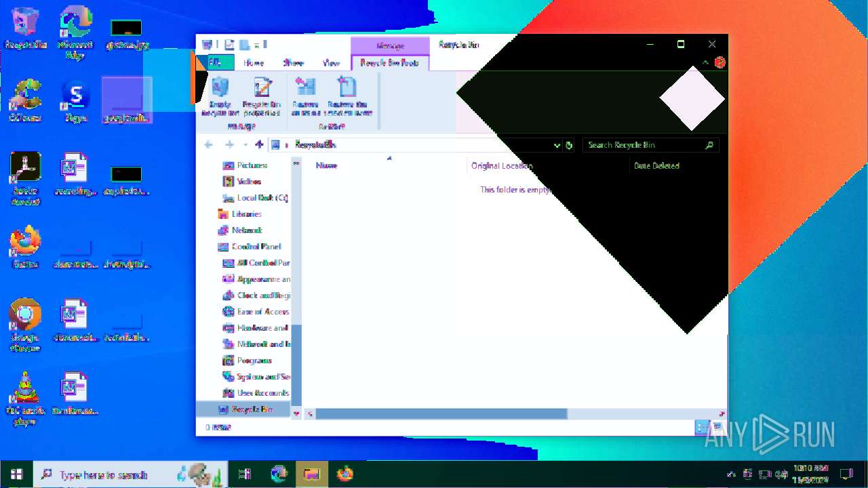Switch to the Home ribbon tab

(x=254, y=62)
